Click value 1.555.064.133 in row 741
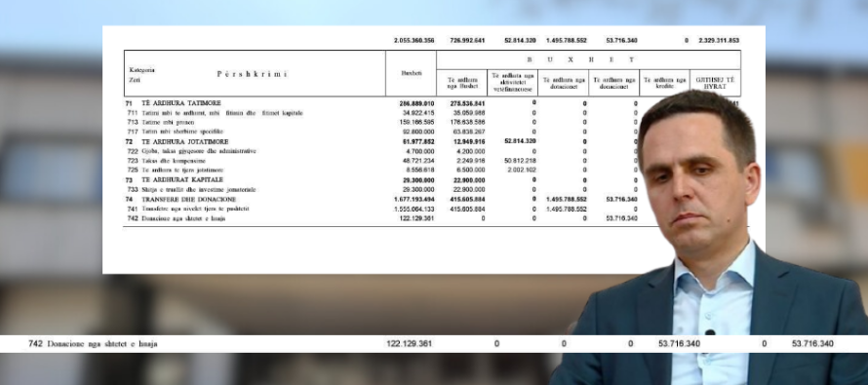This screenshot has height=385, width=868. pos(414,210)
